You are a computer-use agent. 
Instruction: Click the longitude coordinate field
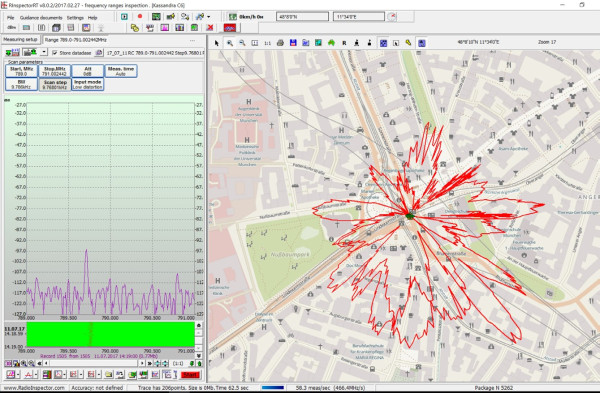pyautogui.click(x=359, y=16)
